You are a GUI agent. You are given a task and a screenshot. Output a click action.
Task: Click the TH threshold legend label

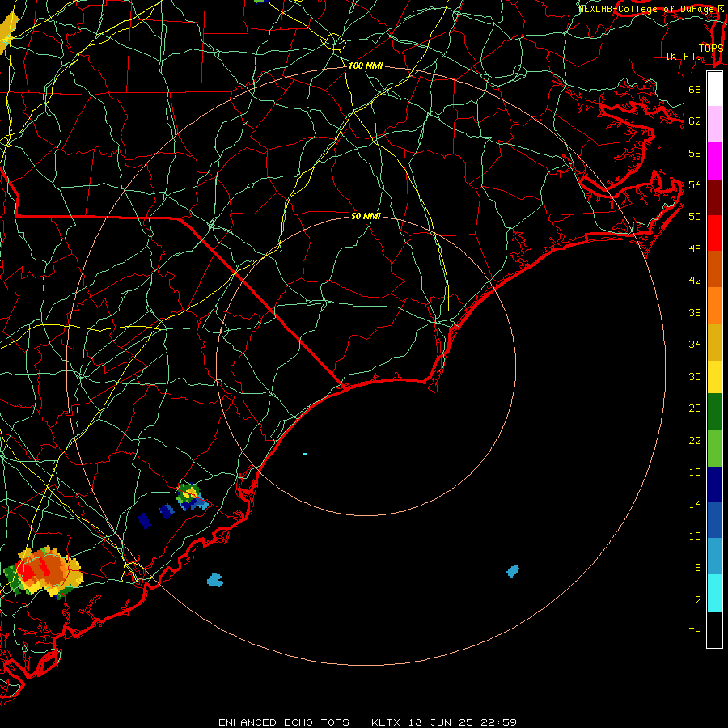(695, 632)
